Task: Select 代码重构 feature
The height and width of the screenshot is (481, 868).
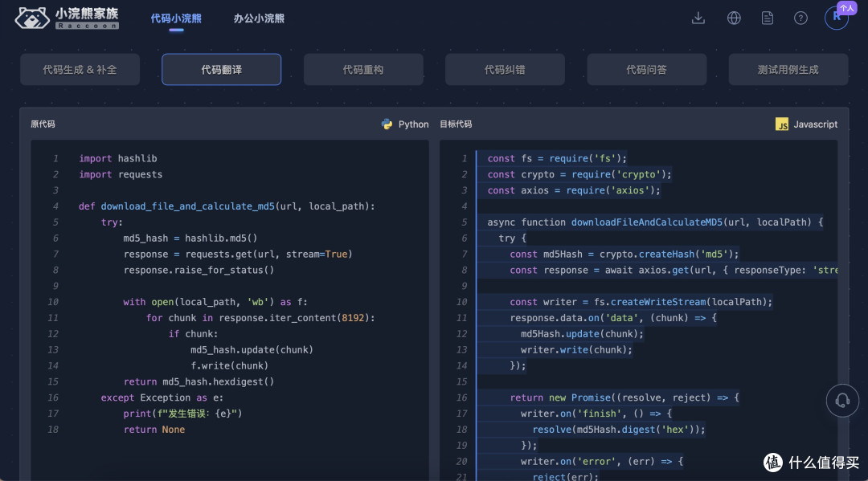Action: [363, 70]
